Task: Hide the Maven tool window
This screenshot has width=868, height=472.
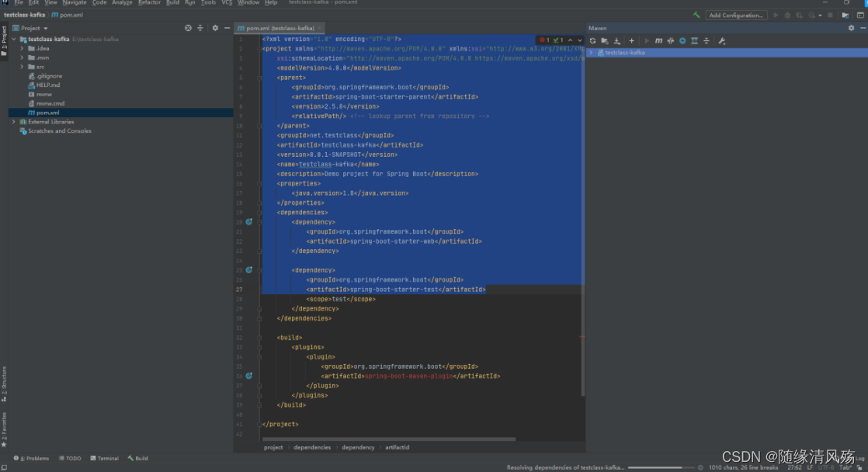Action: point(863,28)
